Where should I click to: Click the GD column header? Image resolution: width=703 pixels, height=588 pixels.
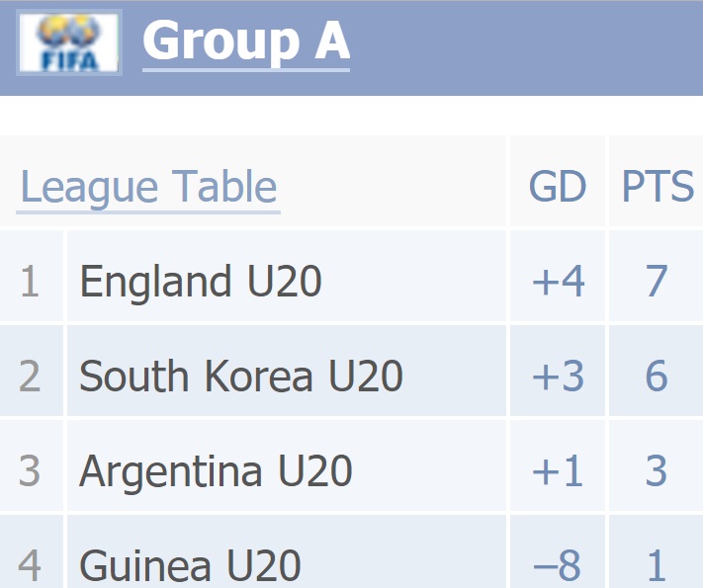(x=558, y=186)
